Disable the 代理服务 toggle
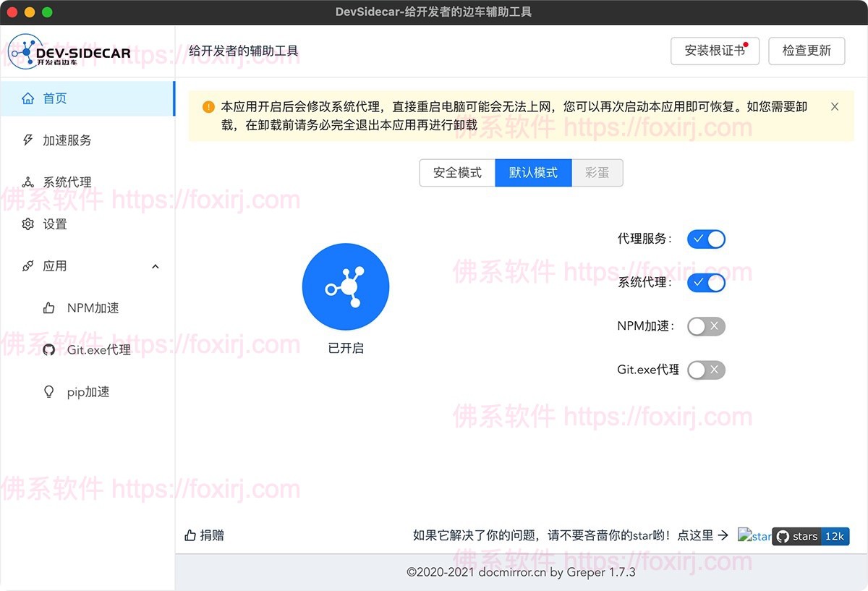The height and width of the screenshot is (591, 868). pyautogui.click(x=706, y=239)
